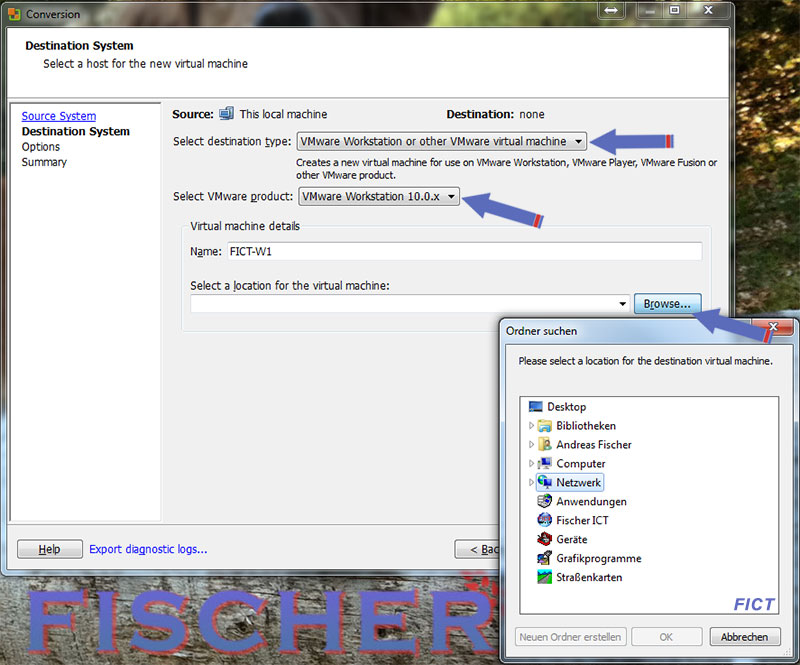Select Destination System step in sidebar

point(76,131)
